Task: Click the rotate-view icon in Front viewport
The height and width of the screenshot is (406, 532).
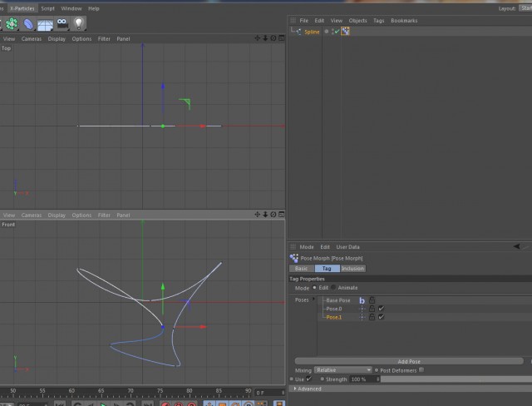Action: pos(273,214)
